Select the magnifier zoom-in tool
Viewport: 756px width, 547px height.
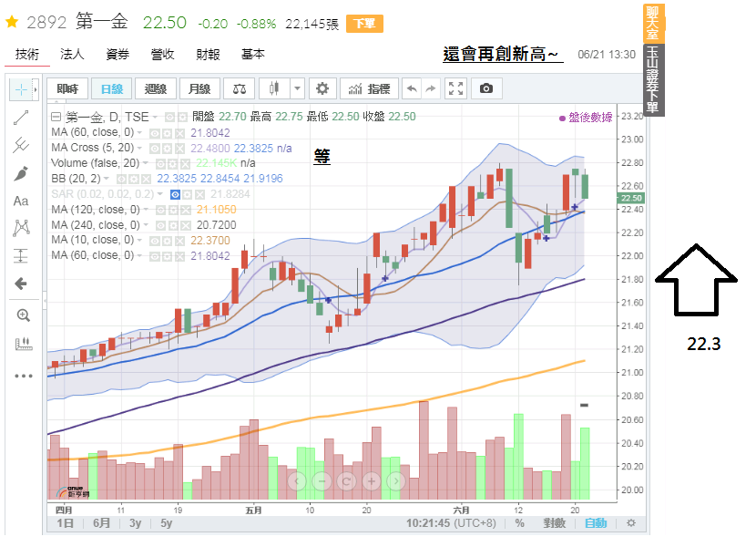point(23,315)
